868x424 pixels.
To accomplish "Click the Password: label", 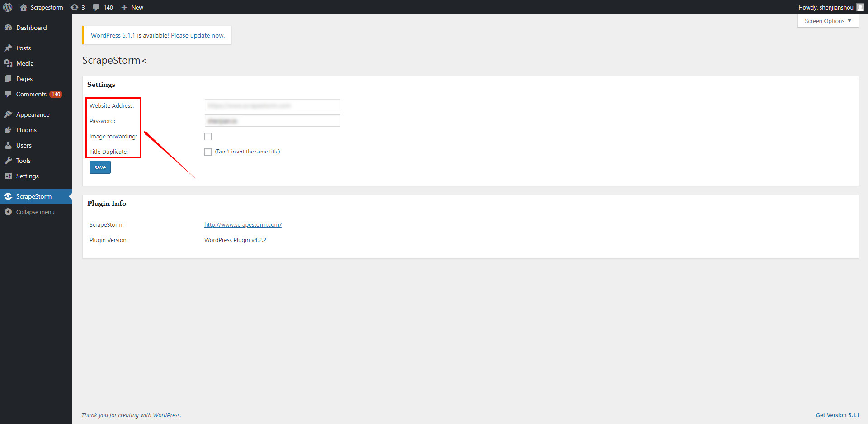I will pyautogui.click(x=102, y=121).
